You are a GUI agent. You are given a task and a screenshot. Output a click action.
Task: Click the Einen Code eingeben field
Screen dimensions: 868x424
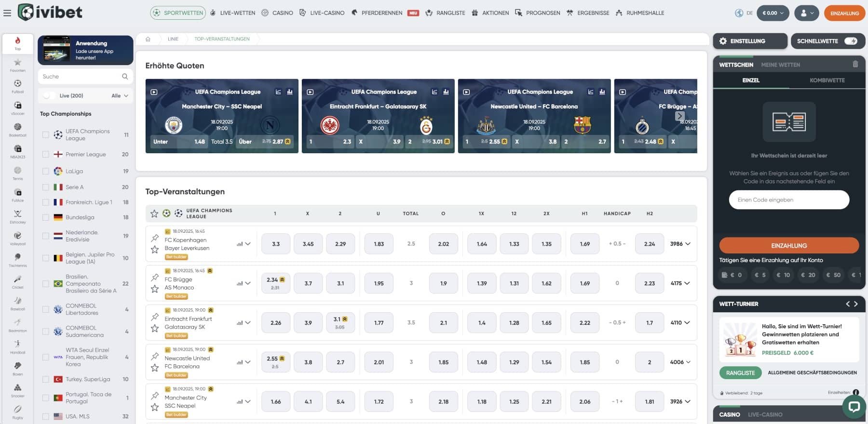tap(789, 200)
